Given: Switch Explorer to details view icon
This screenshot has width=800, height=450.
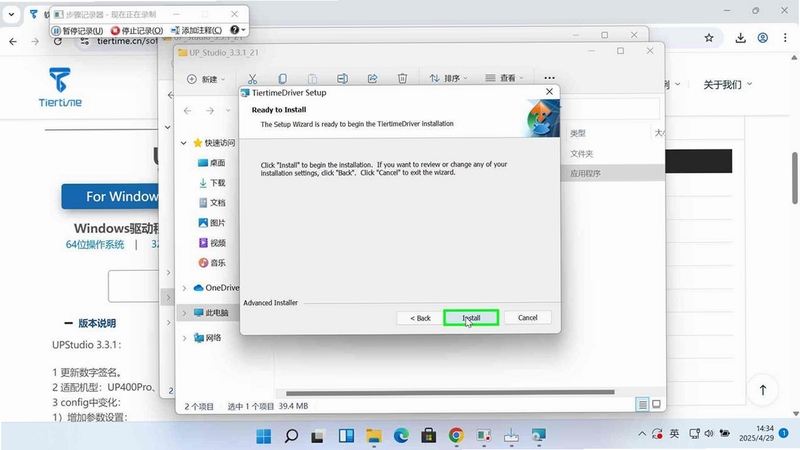Looking at the screenshot, I should pyautogui.click(x=642, y=405).
